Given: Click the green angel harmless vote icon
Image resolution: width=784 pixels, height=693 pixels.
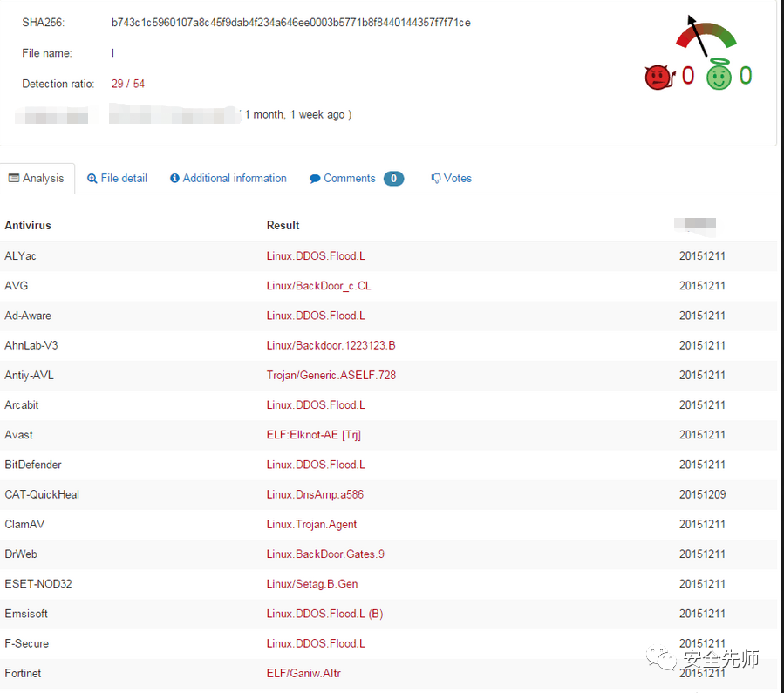Looking at the screenshot, I should [719, 74].
